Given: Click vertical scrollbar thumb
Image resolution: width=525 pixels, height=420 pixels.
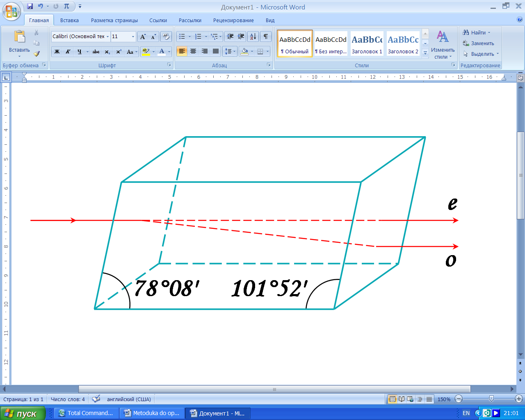Looking at the screenshot, I should [520, 176].
